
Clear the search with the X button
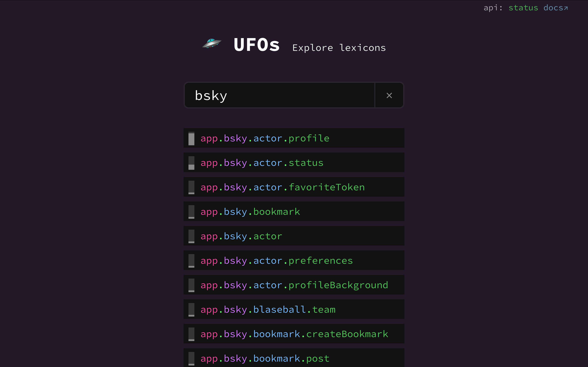[389, 95]
